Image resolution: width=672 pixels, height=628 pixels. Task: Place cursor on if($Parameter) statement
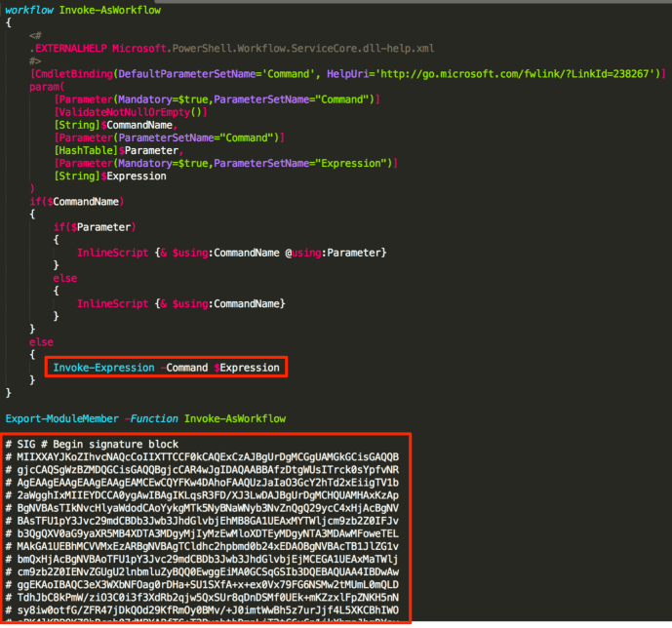click(94, 226)
